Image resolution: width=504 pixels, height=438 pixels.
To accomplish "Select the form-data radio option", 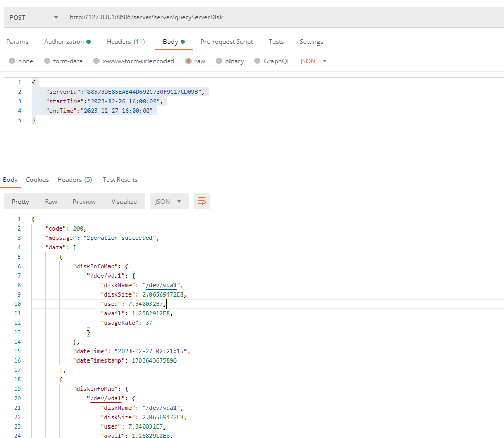I will click(x=48, y=61).
